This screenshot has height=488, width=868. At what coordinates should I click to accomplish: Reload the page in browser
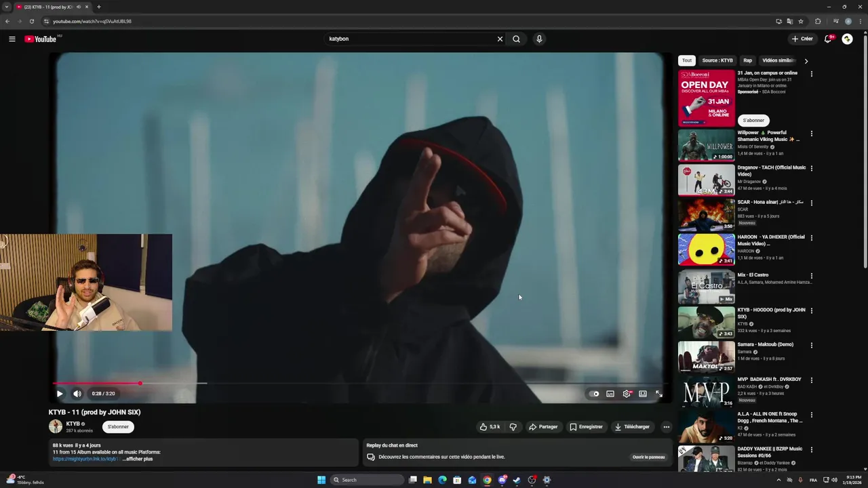(x=31, y=21)
